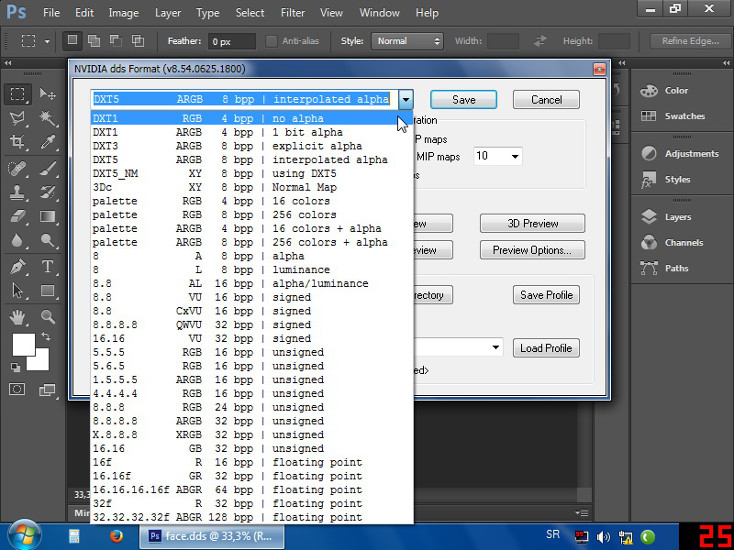Screen dimensions: 734x550
Task: Open the Adjustments panel
Action: coord(681,154)
